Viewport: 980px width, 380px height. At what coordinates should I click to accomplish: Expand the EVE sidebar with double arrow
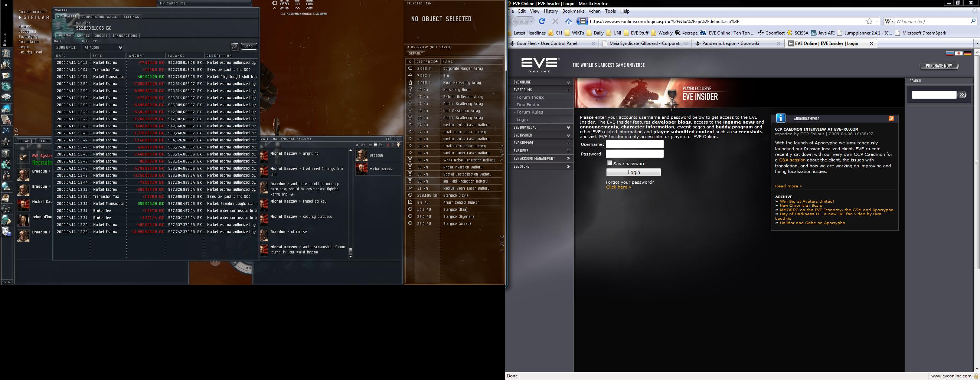[6, 5]
